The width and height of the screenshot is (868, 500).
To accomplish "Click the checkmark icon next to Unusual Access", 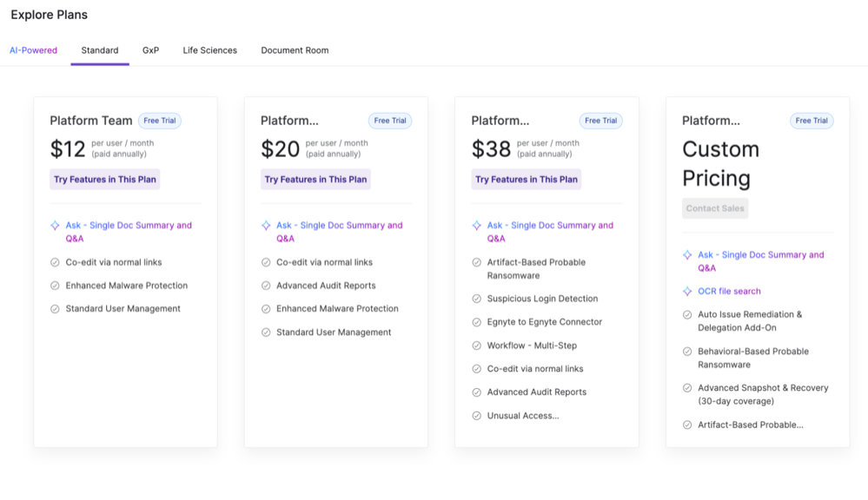I will coord(477,416).
